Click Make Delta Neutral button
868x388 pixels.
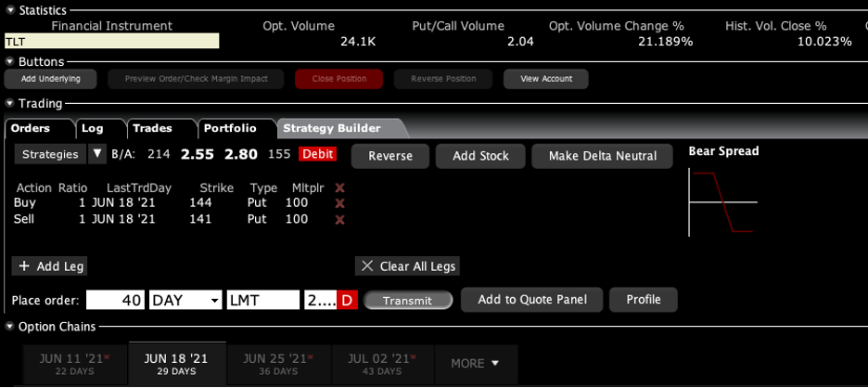click(x=602, y=155)
